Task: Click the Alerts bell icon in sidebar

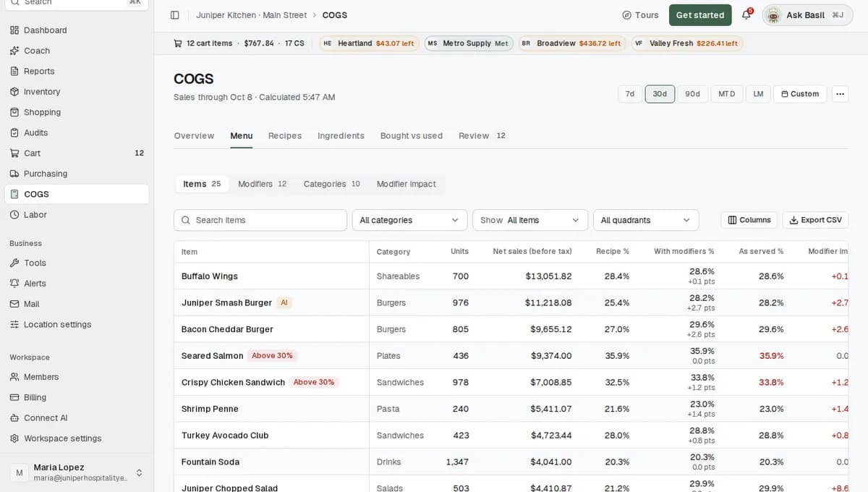Action: [14, 284]
